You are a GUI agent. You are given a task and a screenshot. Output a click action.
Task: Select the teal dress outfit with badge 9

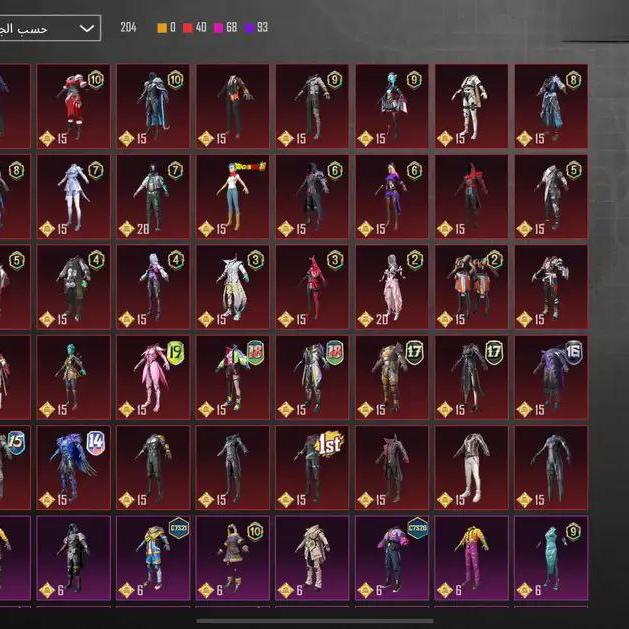tap(551, 558)
